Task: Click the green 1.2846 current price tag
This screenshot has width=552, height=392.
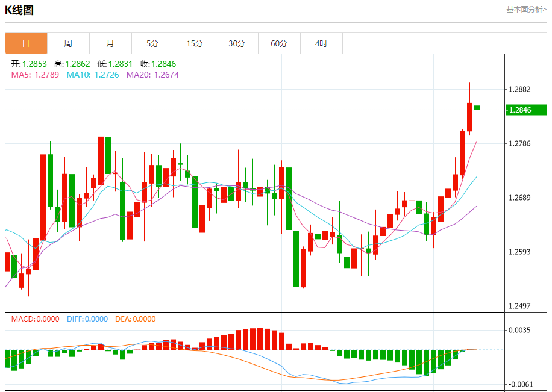Action: [526, 110]
